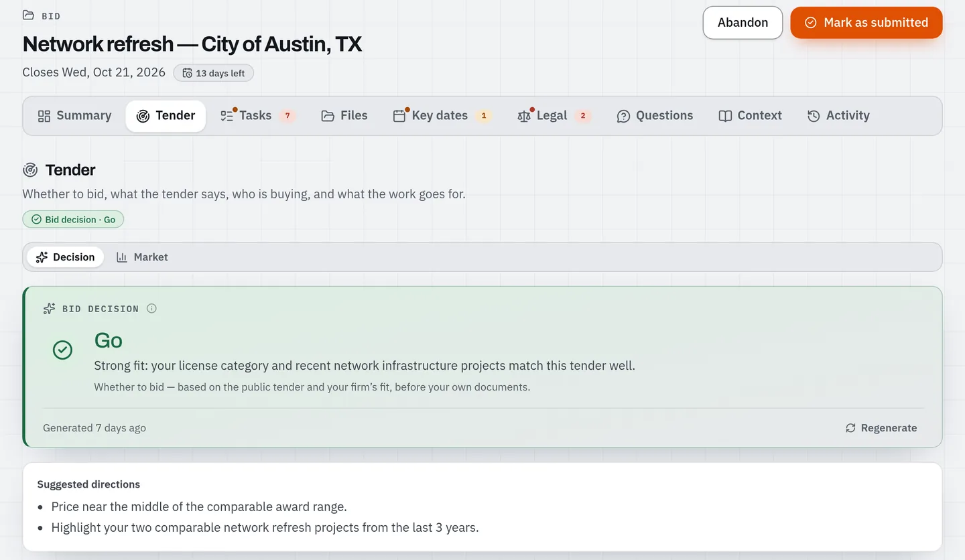Click the Legal scales icon
Image resolution: width=965 pixels, height=560 pixels.
coord(524,116)
